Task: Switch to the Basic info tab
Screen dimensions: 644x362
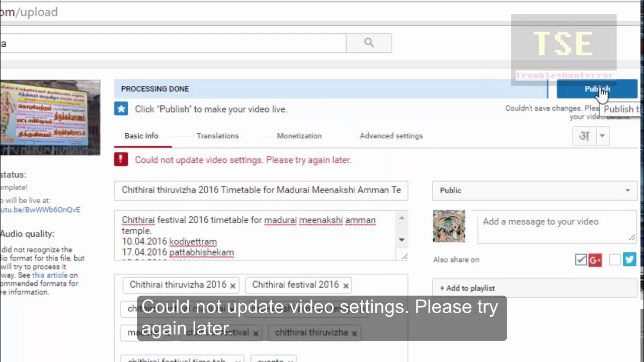Action: coord(141,136)
